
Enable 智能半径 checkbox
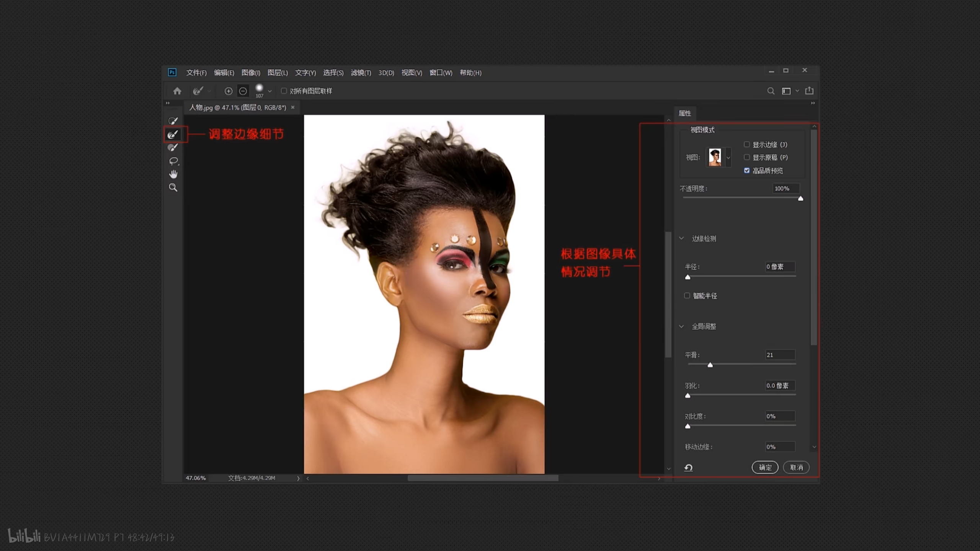tap(687, 295)
